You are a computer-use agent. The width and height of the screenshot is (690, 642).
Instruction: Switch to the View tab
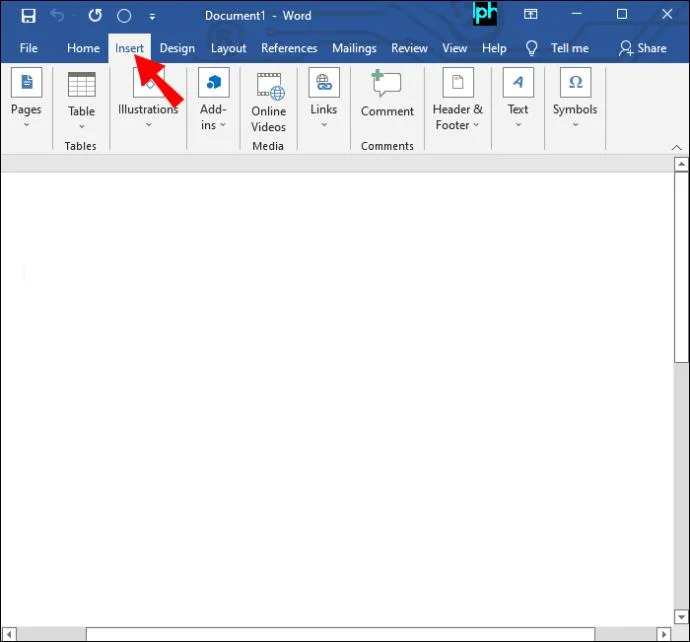click(x=455, y=48)
